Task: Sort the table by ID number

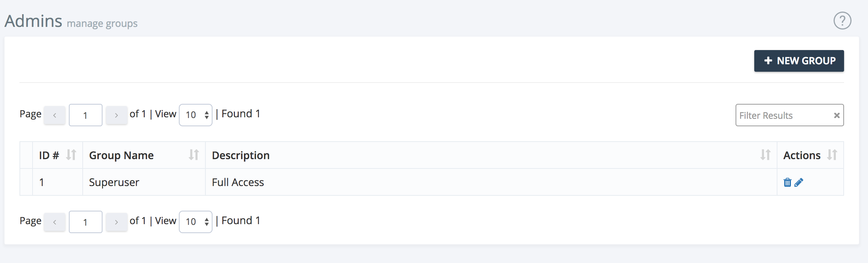Action: click(71, 155)
